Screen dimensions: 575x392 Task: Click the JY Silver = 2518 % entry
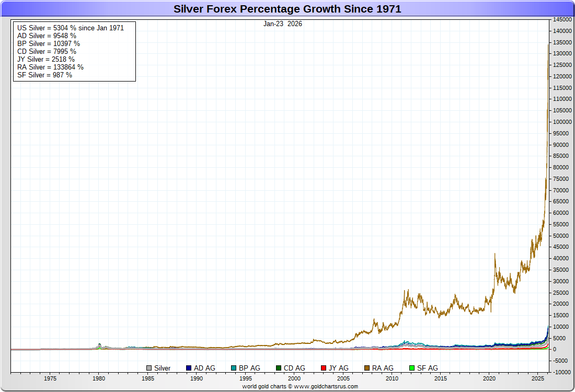[x=46, y=59]
